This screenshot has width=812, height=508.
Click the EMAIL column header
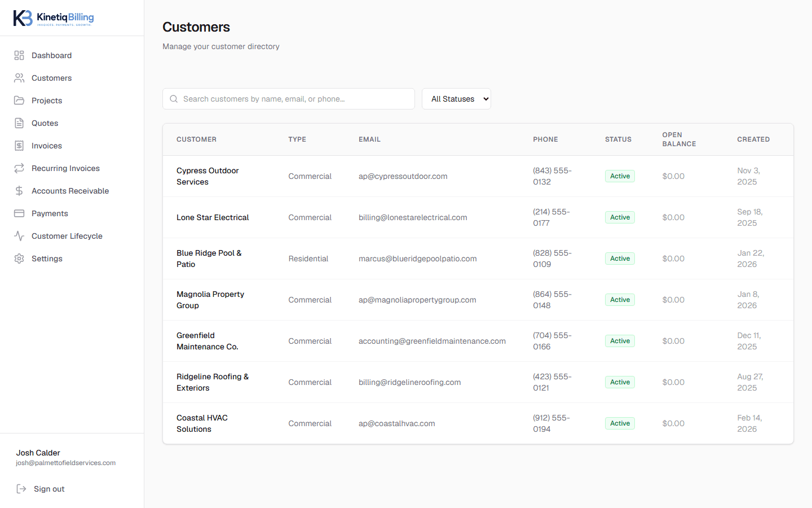point(369,139)
